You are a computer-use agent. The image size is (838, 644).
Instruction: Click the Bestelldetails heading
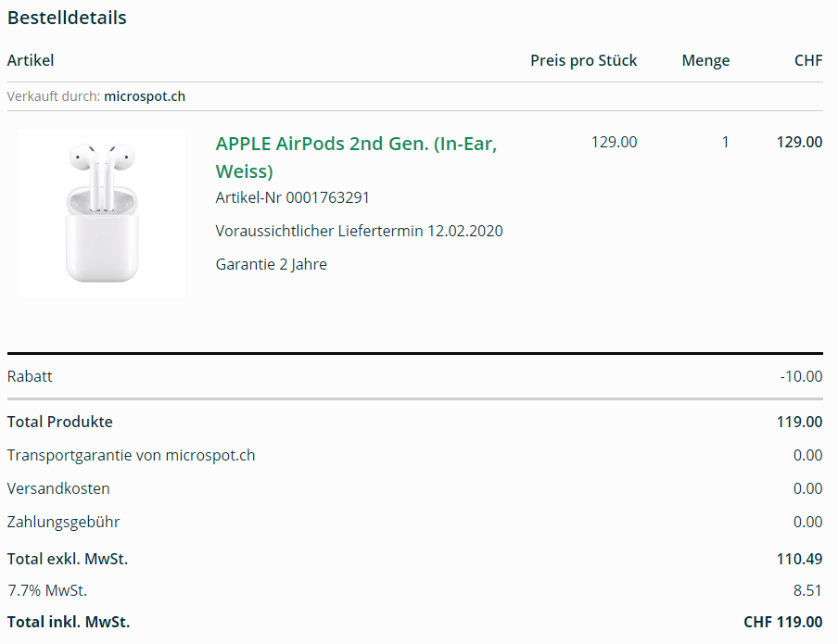(67, 18)
